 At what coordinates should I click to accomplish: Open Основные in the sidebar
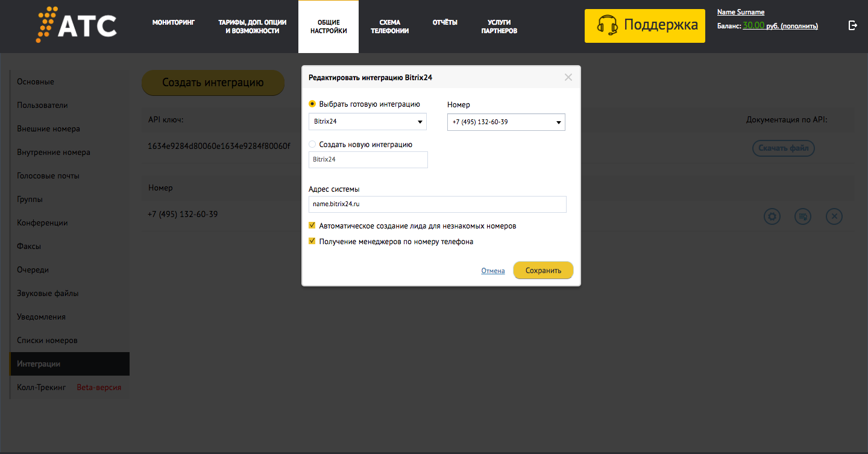click(x=70, y=81)
